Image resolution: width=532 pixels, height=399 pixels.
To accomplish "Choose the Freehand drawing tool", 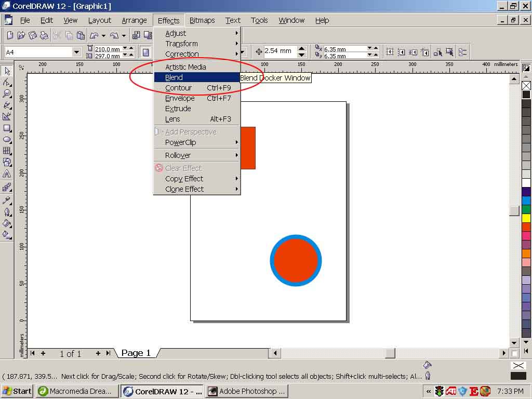I will [x=7, y=105].
